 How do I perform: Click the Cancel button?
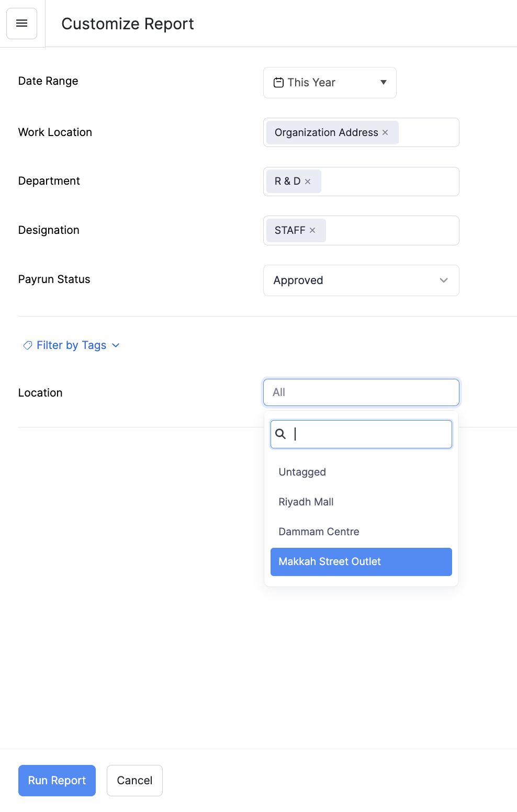(134, 781)
